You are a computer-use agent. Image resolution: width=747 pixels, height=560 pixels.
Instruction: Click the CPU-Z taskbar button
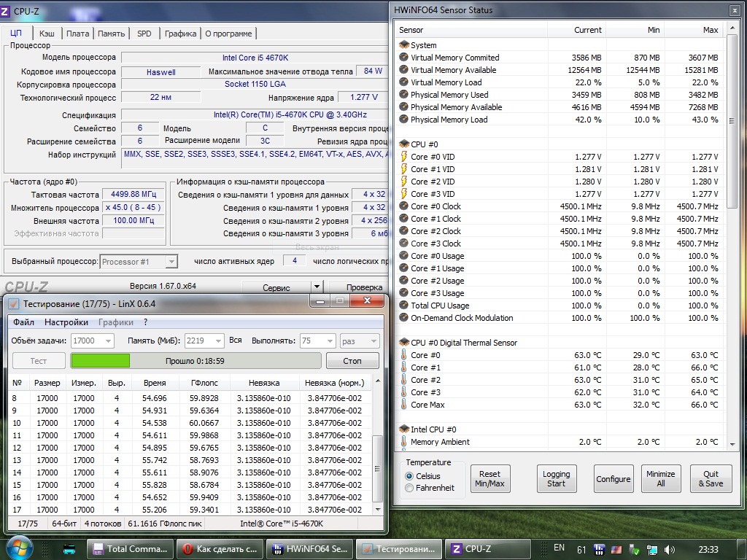[488, 549]
